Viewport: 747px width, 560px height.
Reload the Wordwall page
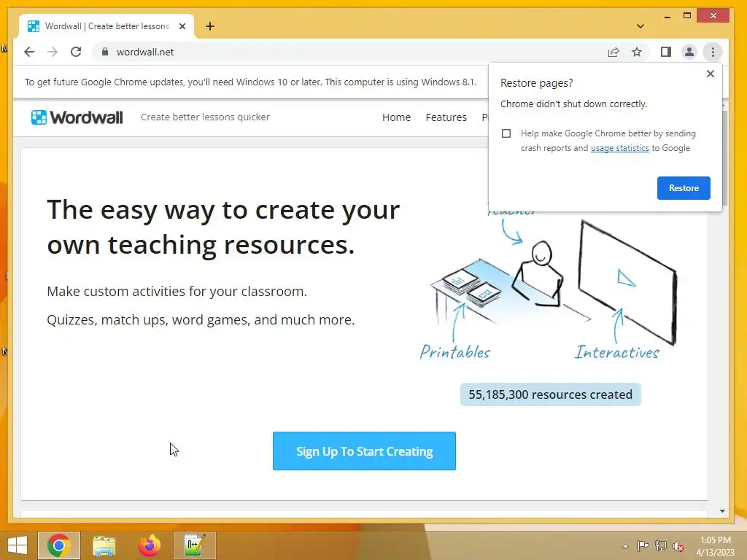tap(76, 52)
